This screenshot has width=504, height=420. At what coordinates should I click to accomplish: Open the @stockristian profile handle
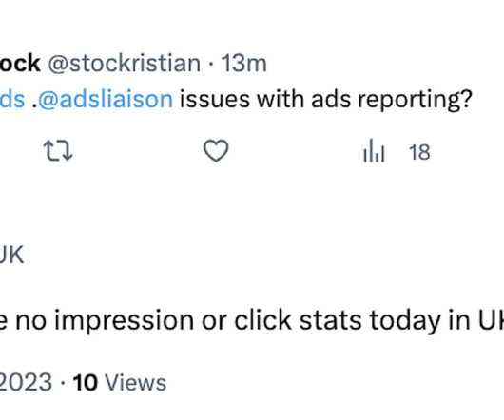tap(124, 64)
